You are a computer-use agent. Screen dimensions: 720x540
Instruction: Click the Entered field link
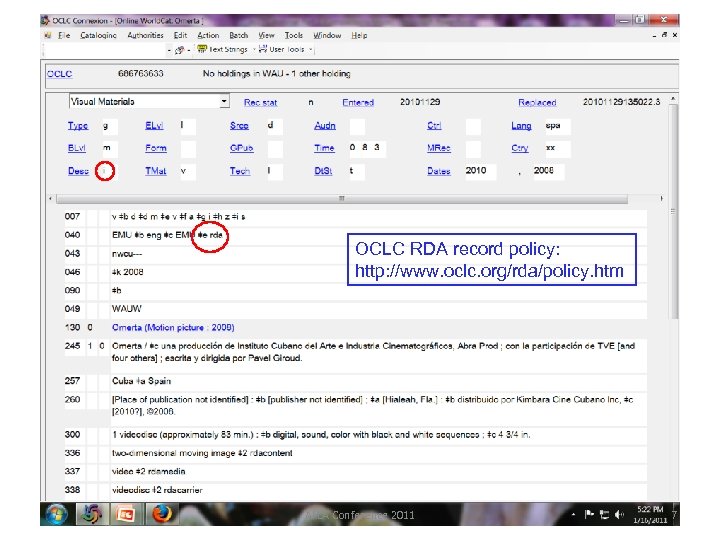[358, 102]
